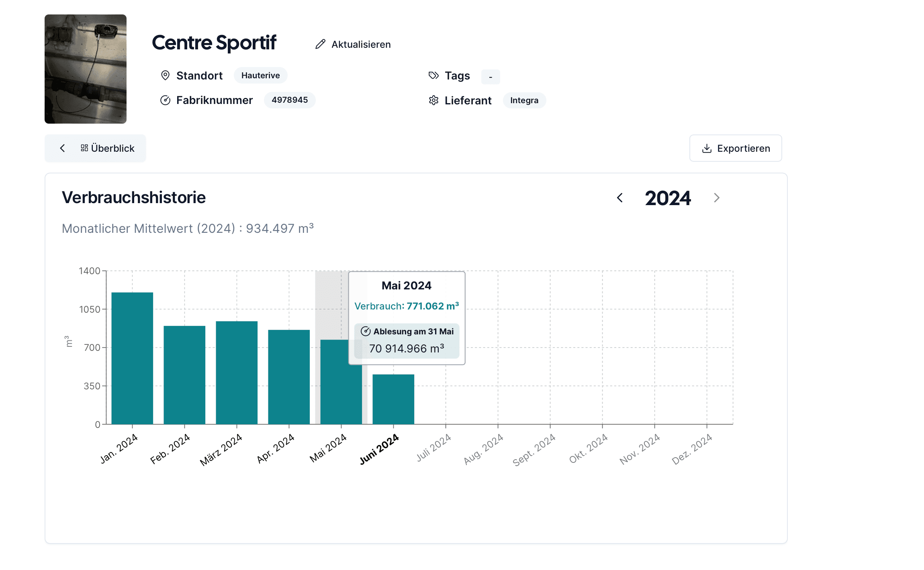
Task: Click the pencil icon beside Aktualisieren
Action: pos(320,44)
